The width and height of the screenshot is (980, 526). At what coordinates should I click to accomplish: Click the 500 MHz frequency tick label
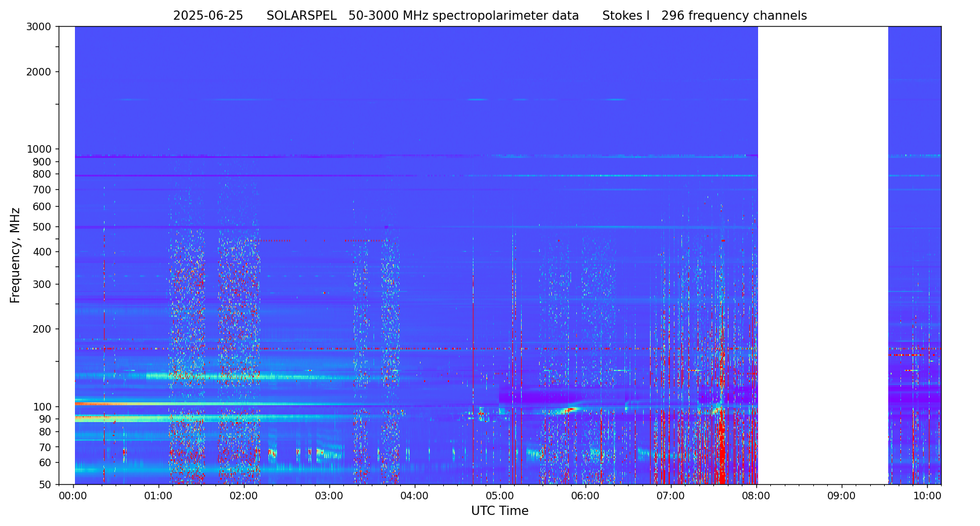click(x=42, y=227)
